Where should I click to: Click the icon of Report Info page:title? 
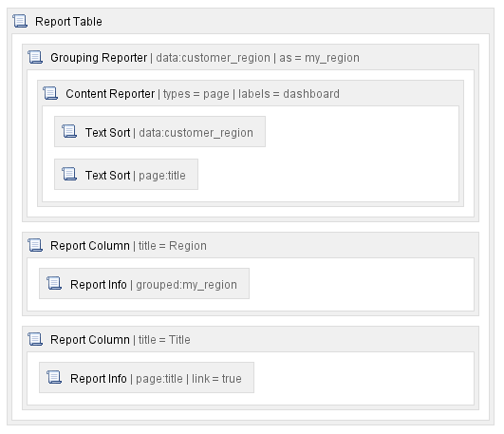(54, 377)
